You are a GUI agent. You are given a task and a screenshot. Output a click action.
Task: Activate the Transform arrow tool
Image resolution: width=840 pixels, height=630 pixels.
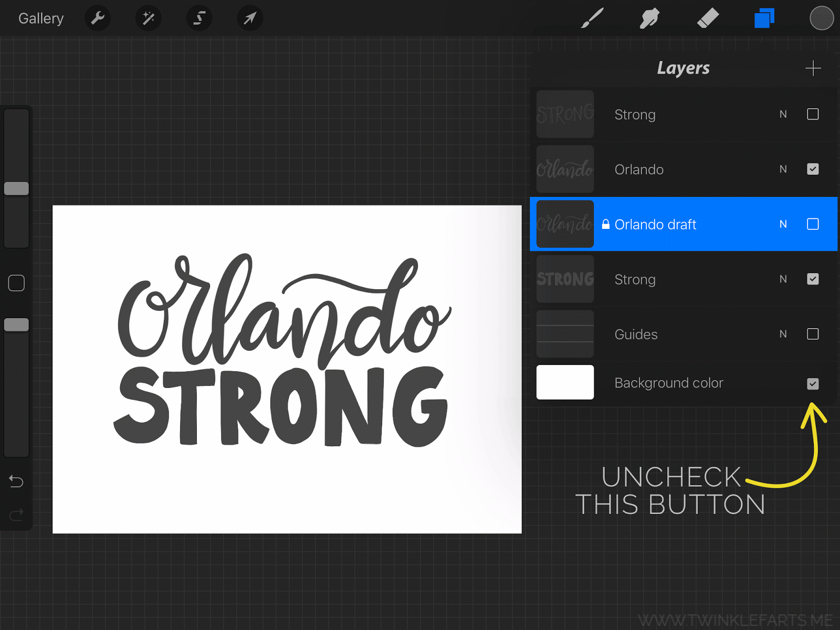[x=250, y=18]
